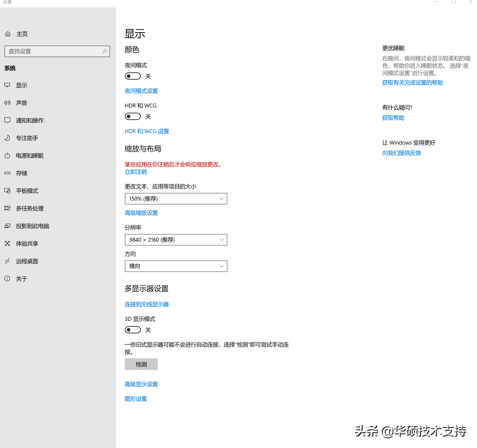Open the 夜间模式设置 link
The height and width of the screenshot is (448, 477).
[x=141, y=91]
